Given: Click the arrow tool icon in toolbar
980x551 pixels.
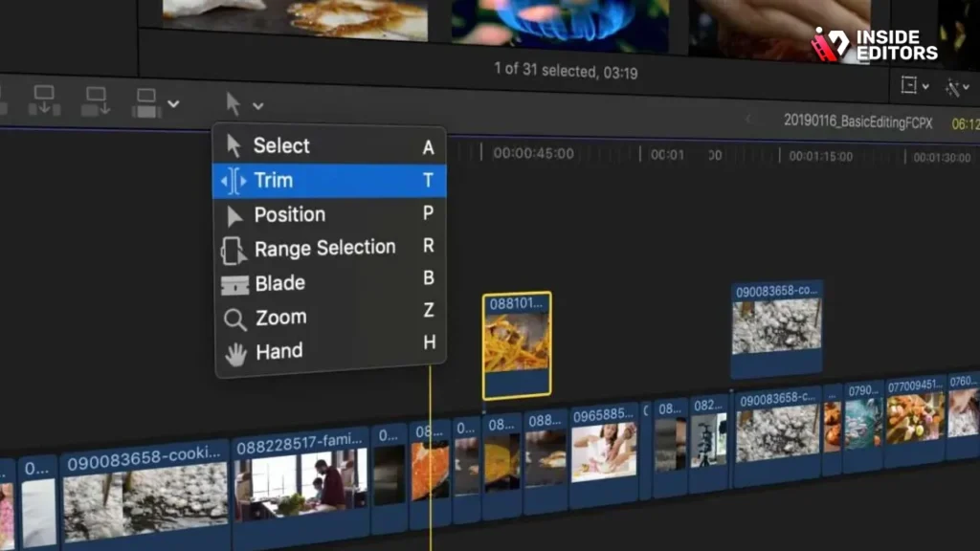Looking at the screenshot, I should [x=234, y=103].
